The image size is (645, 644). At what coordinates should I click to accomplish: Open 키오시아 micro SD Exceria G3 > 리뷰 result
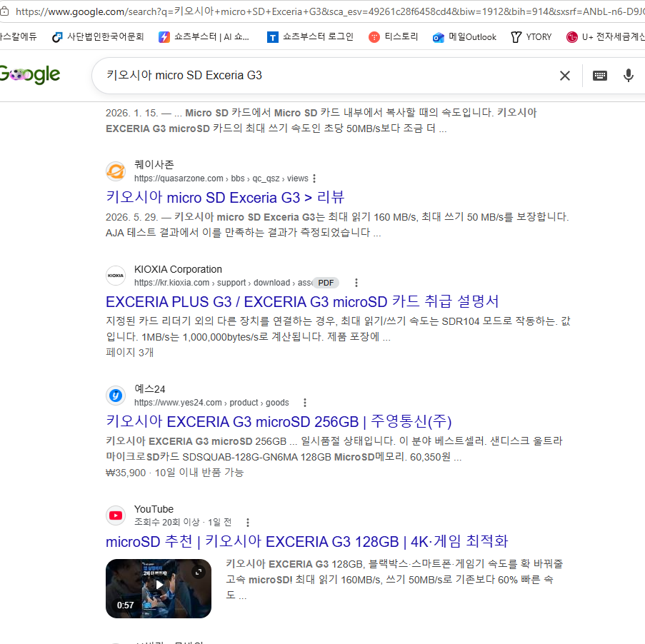[x=225, y=198]
